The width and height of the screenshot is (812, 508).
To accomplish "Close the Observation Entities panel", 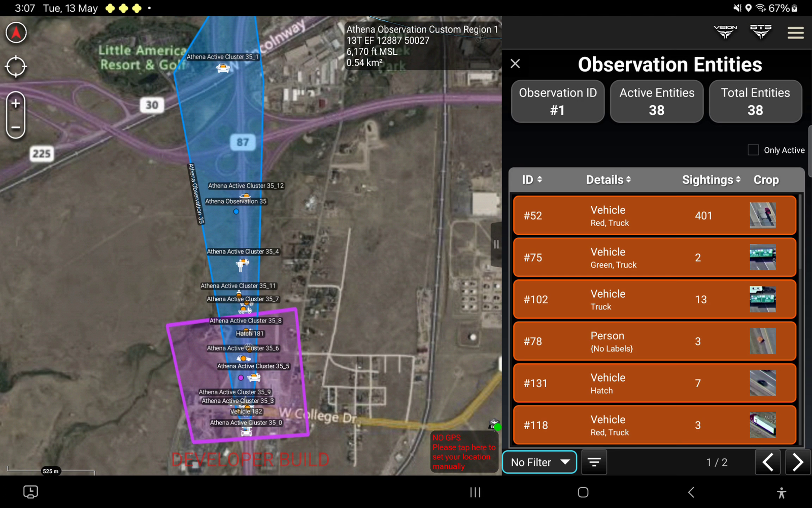I will [515, 64].
